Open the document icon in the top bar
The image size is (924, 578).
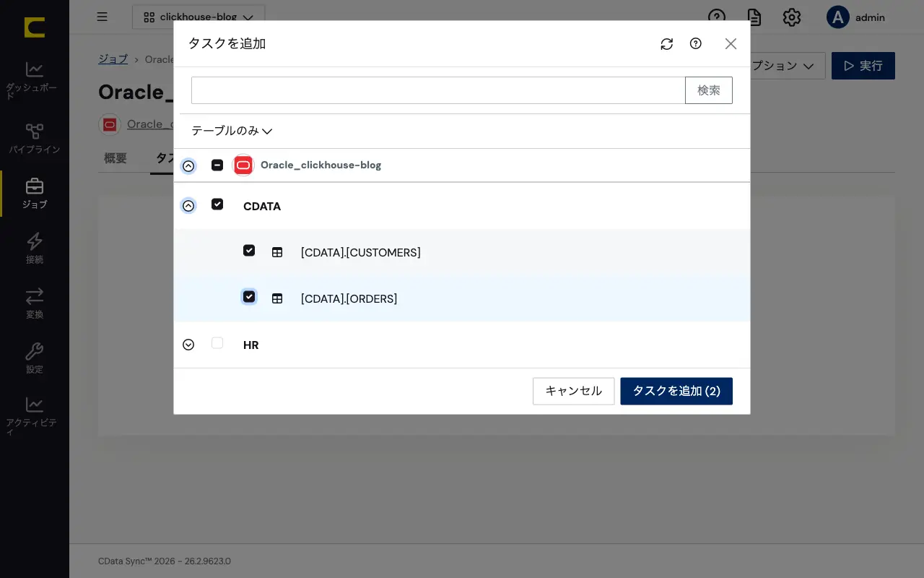tap(754, 17)
